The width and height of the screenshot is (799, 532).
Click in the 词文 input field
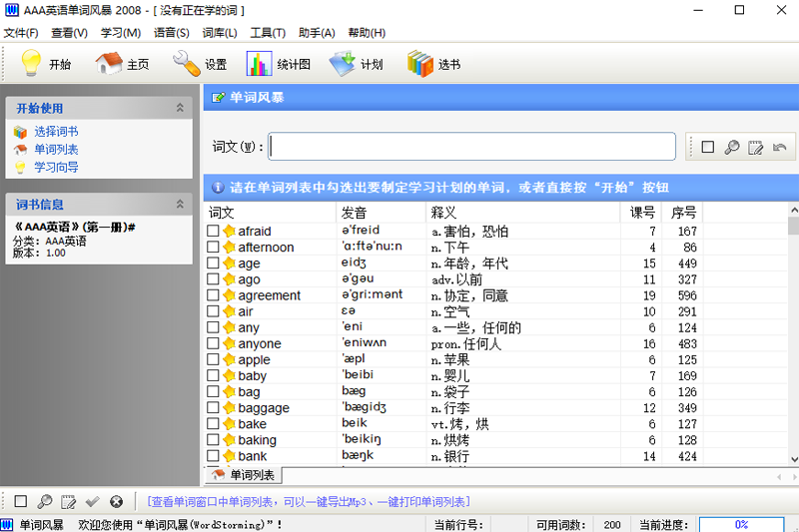point(471,147)
